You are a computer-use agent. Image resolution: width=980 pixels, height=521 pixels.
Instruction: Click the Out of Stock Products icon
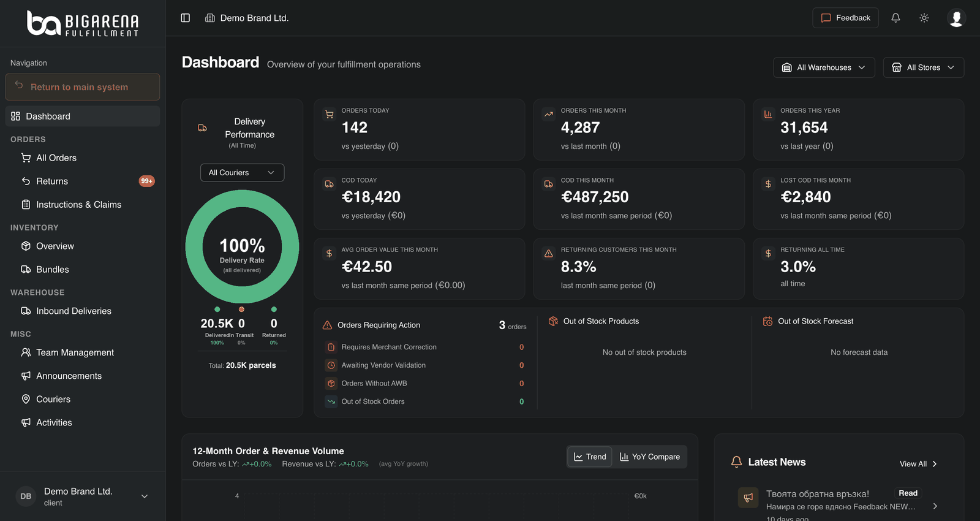click(553, 321)
